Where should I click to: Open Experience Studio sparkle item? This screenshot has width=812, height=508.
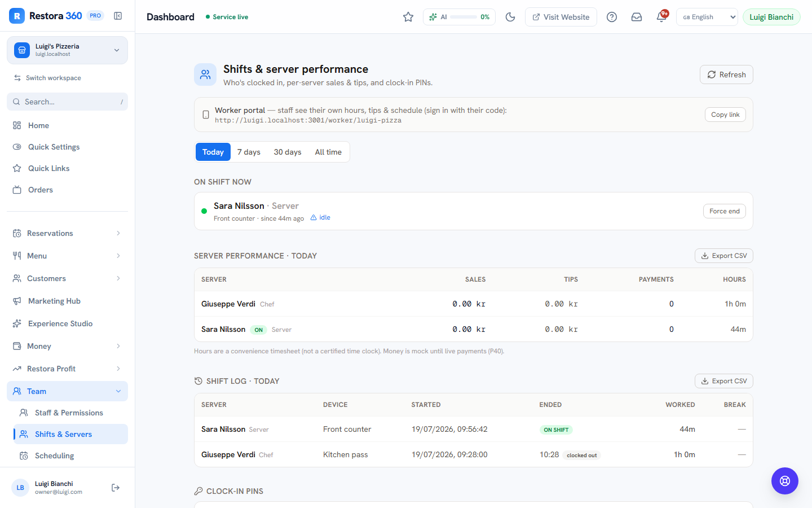click(x=67, y=323)
